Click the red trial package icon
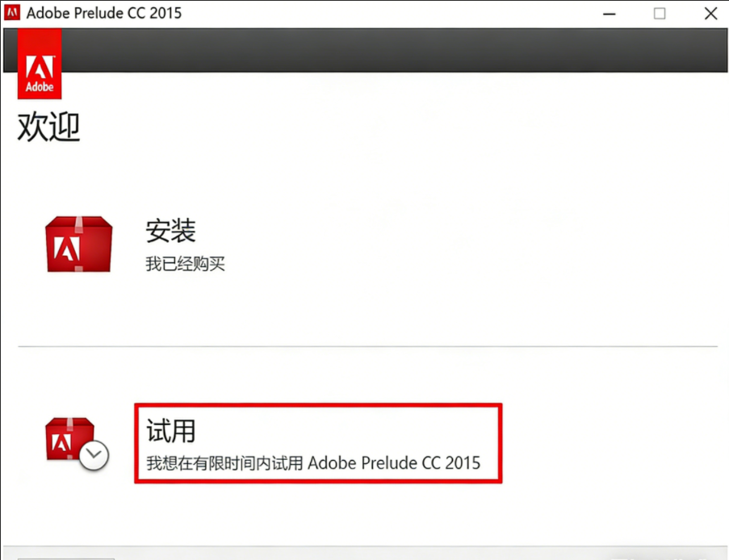729x560 pixels. [70, 439]
